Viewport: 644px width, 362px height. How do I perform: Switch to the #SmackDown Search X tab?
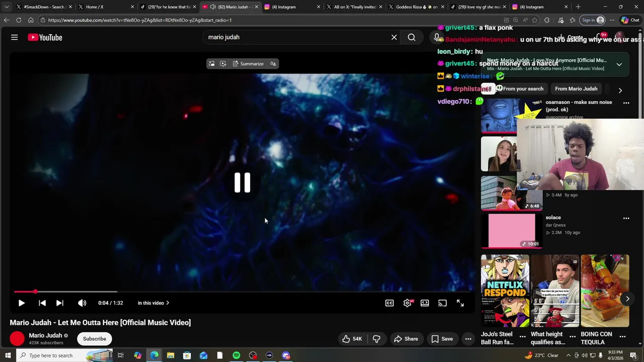[x=44, y=7]
